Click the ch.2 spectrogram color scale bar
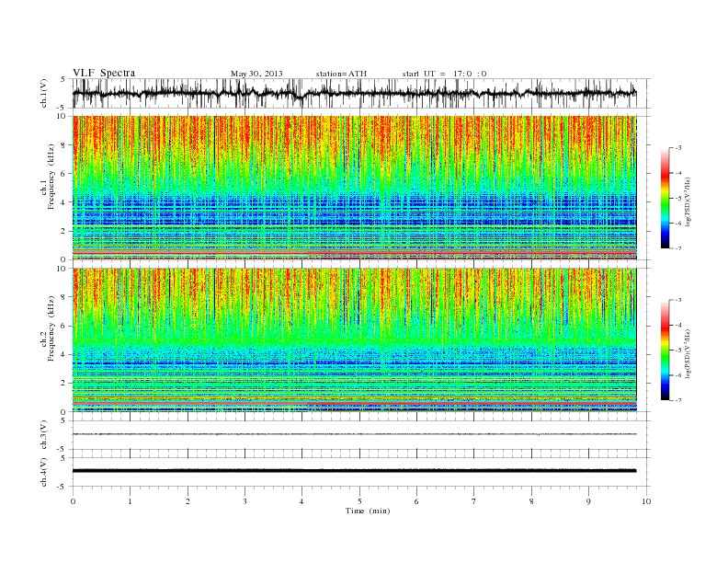This screenshot has width=728, height=563. [665, 350]
